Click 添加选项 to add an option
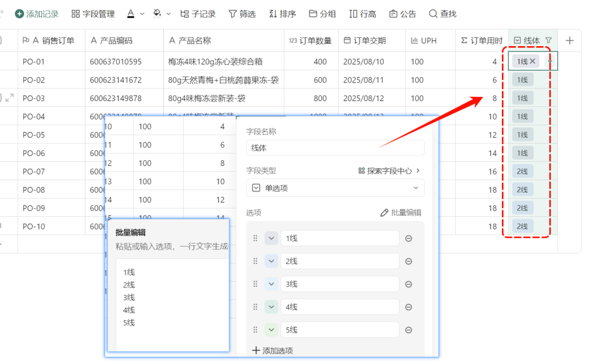This screenshot has width=599, height=364. (273, 350)
